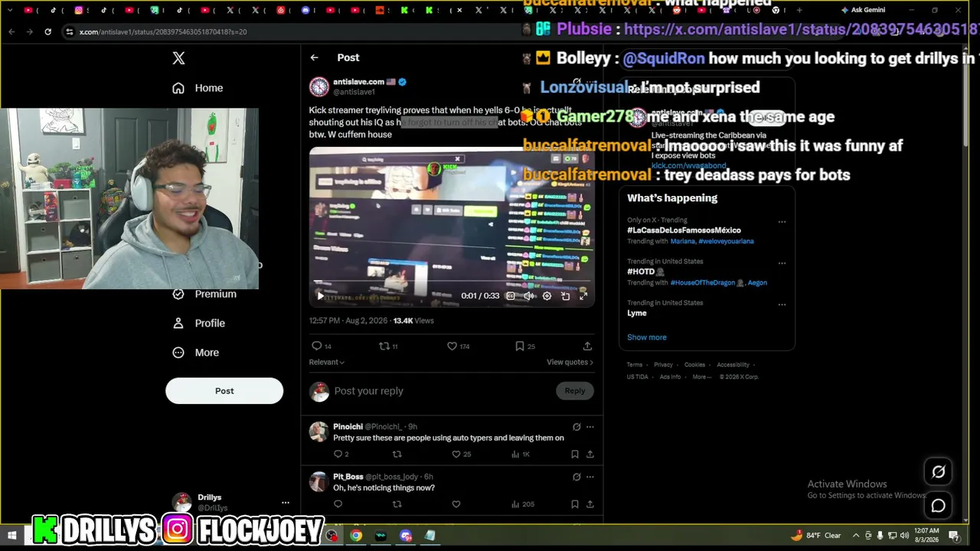980x551 pixels.
Task: Open the volume control in the system tray
Action: tap(904, 536)
